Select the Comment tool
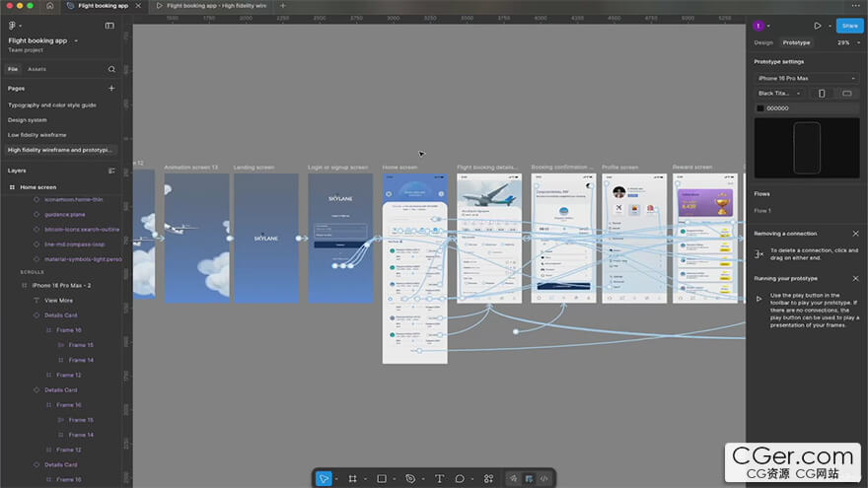868x488 pixels. 460,478
